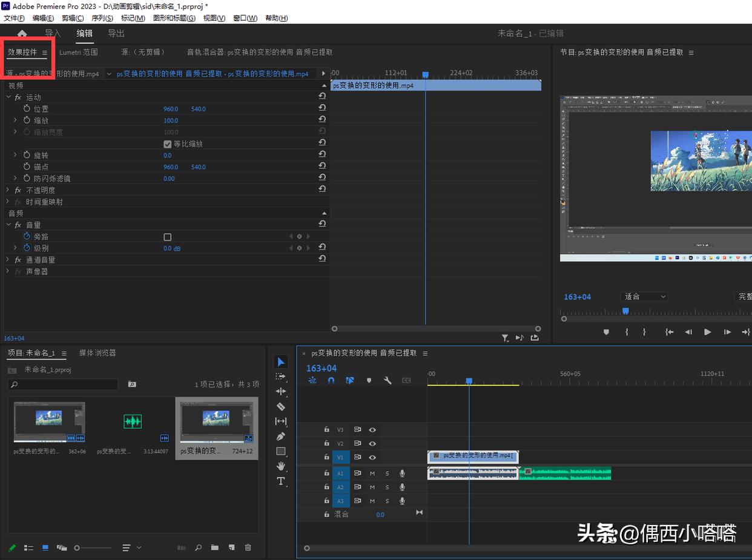Open the 适合 zoom level dropdown

point(644,297)
